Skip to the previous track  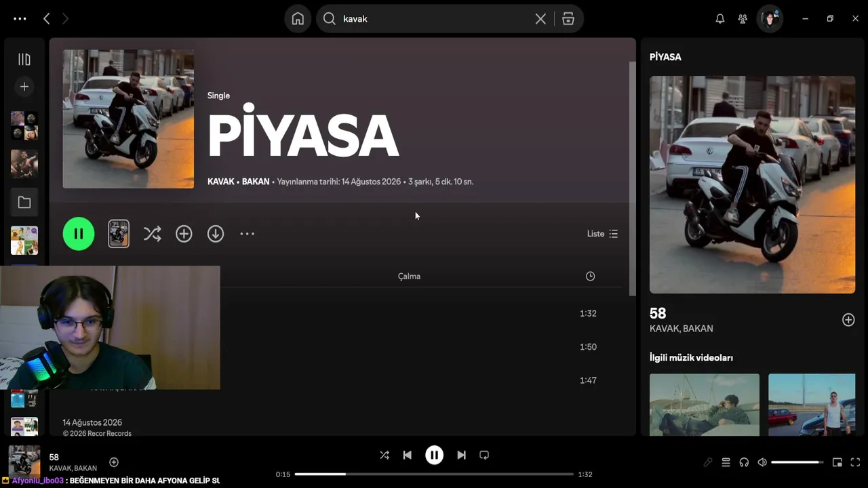point(407,455)
